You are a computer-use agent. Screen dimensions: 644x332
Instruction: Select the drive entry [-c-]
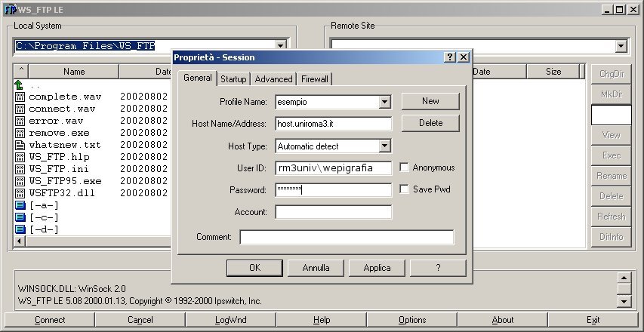(x=44, y=217)
